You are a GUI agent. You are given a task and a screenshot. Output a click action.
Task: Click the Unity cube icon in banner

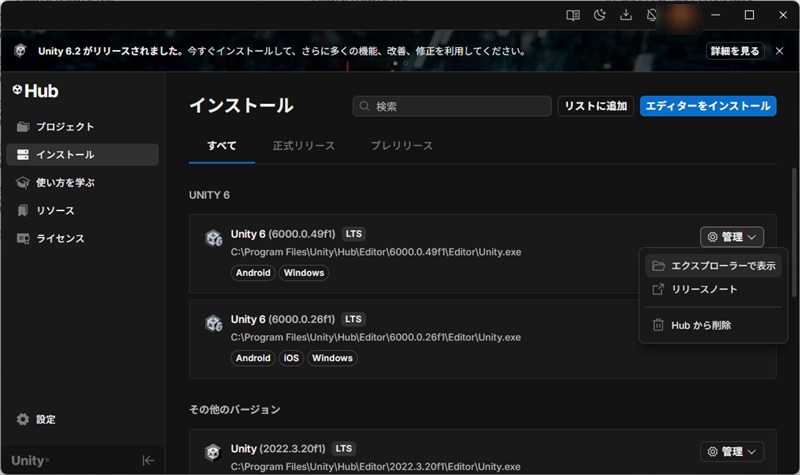[20, 51]
